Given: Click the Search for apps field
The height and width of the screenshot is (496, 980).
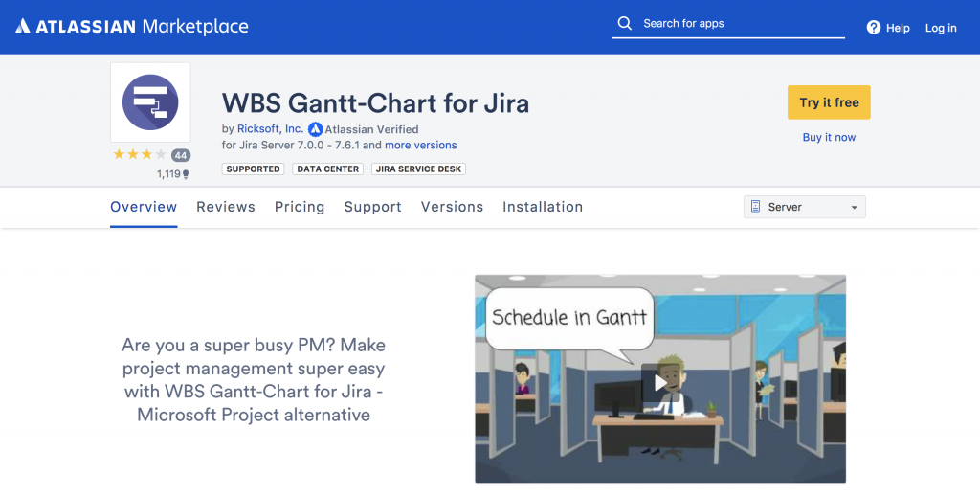Looking at the screenshot, I should [737, 24].
